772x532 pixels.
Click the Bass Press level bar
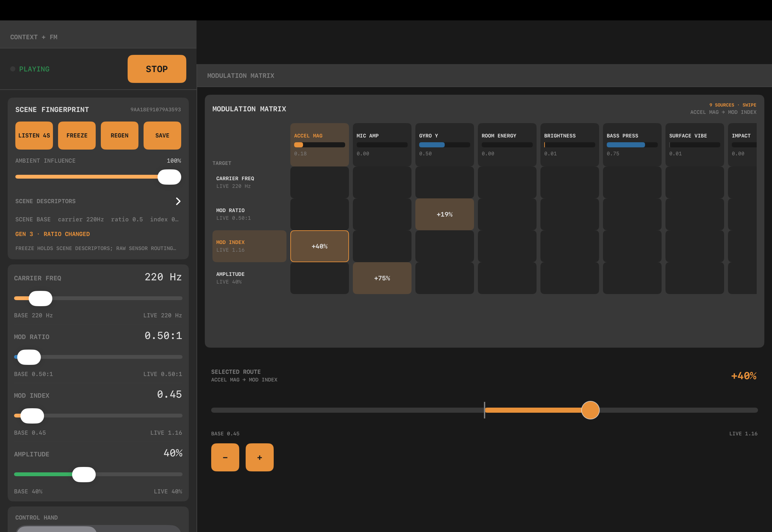632,145
